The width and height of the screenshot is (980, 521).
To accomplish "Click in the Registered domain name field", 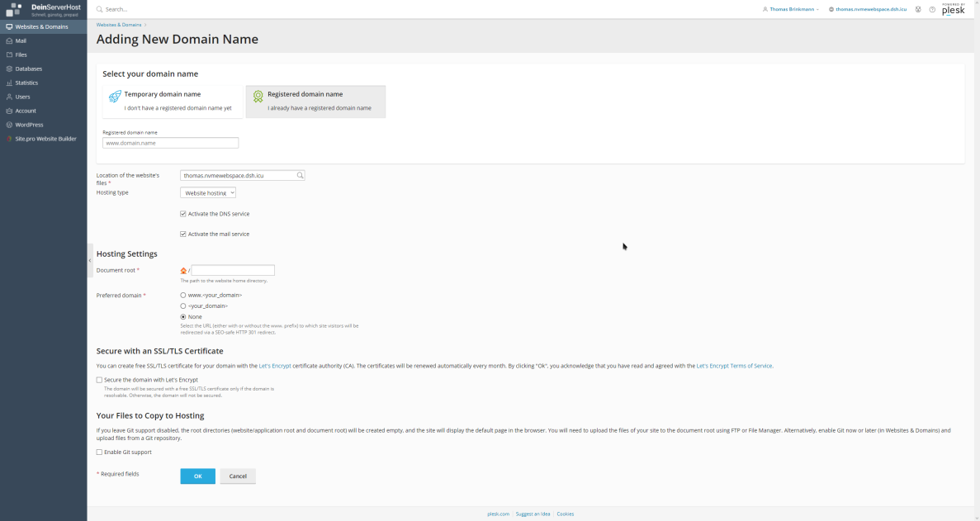I will [x=170, y=143].
